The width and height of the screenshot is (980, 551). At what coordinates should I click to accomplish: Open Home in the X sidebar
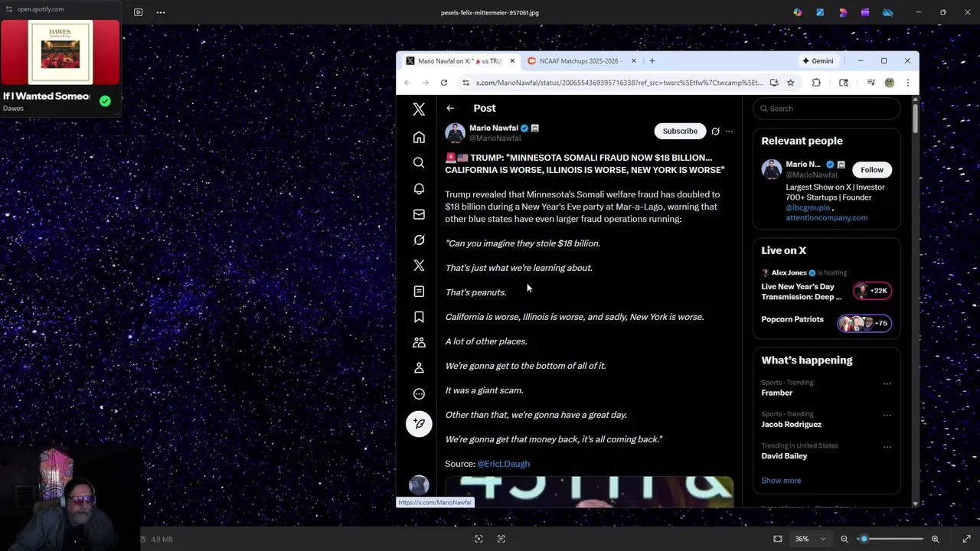coord(419,138)
